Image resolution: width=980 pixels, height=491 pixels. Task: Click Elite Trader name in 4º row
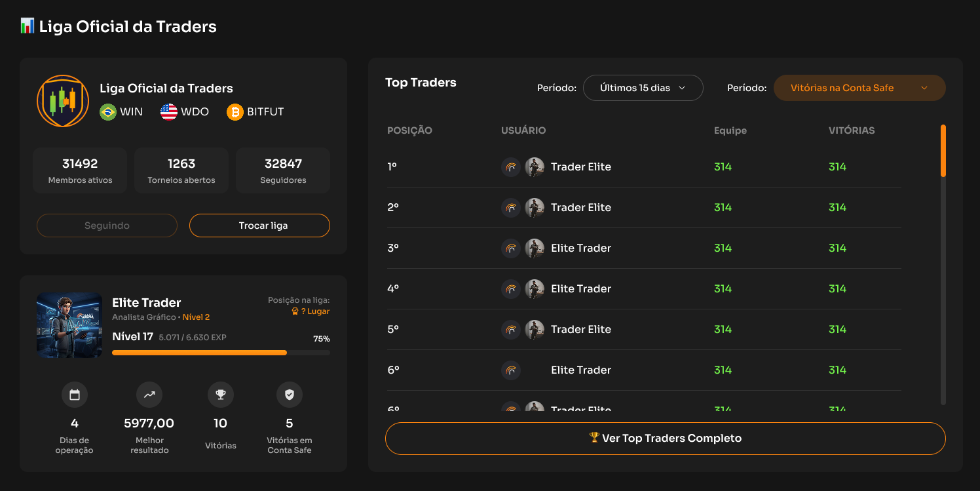point(581,289)
